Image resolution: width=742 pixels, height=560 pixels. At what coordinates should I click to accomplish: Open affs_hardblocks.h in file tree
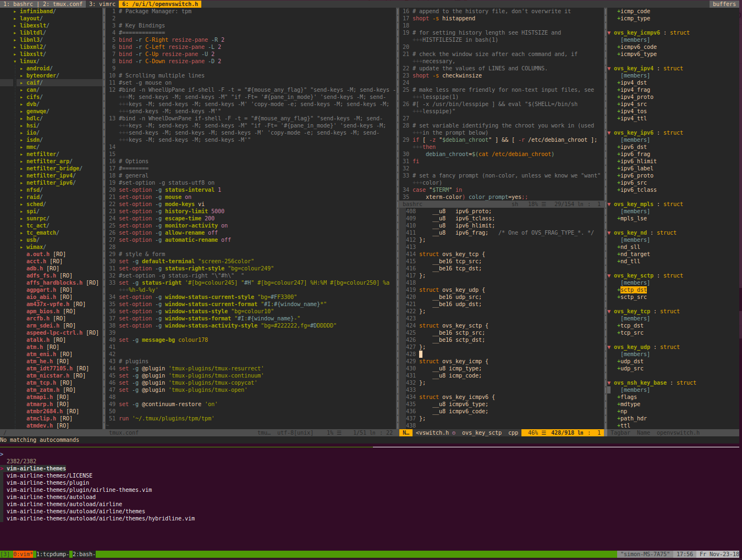(x=54, y=282)
